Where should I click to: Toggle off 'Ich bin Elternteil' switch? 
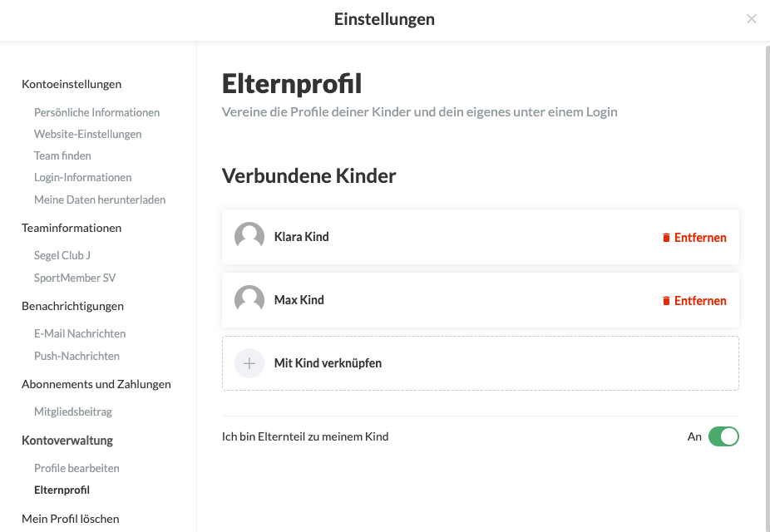pyautogui.click(x=723, y=436)
